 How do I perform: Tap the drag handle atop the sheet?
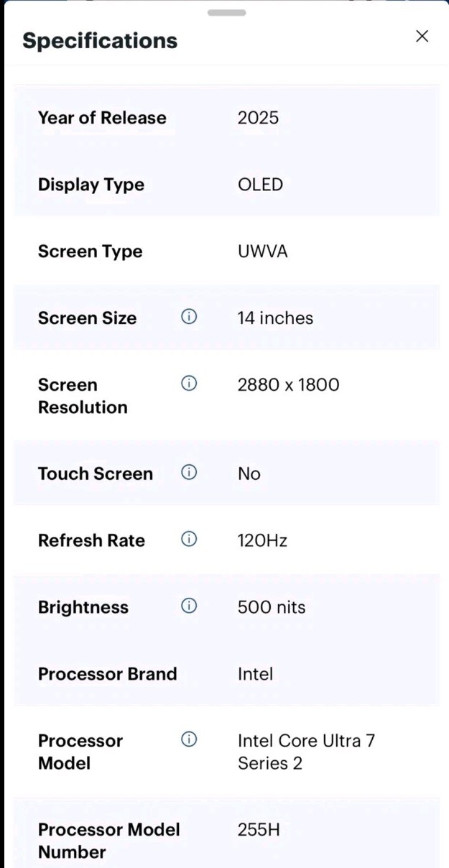(x=226, y=12)
